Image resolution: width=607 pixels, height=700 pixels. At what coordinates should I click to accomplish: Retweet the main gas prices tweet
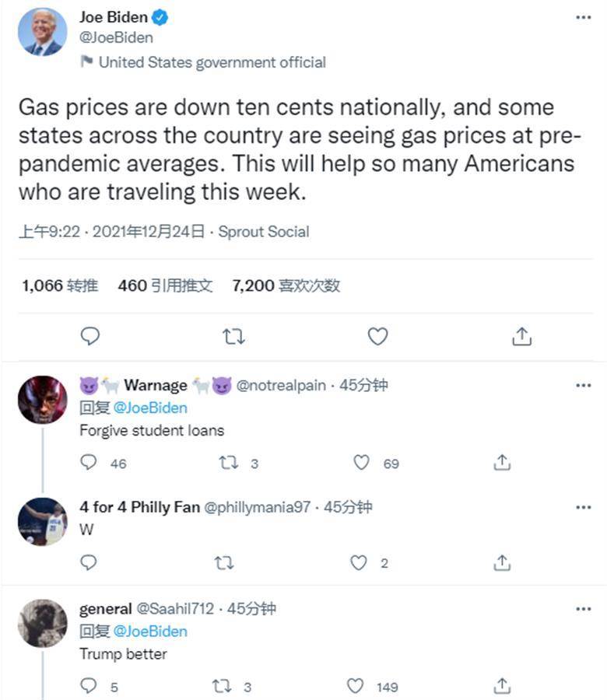click(x=233, y=336)
